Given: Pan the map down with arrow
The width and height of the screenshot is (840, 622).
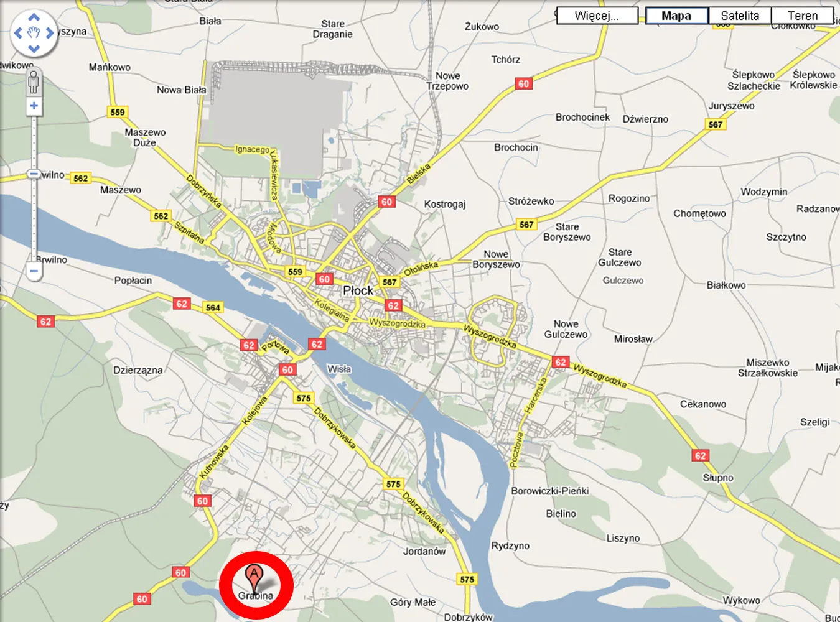Looking at the screenshot, I should coord(34,49).
